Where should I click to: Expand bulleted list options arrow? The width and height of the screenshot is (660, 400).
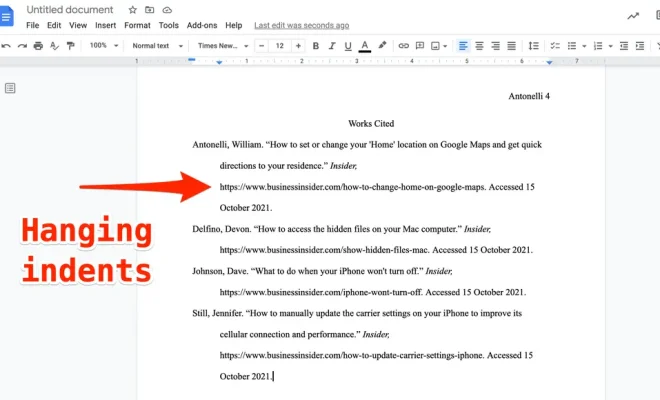pyautogui.click(x=584, y=46)
